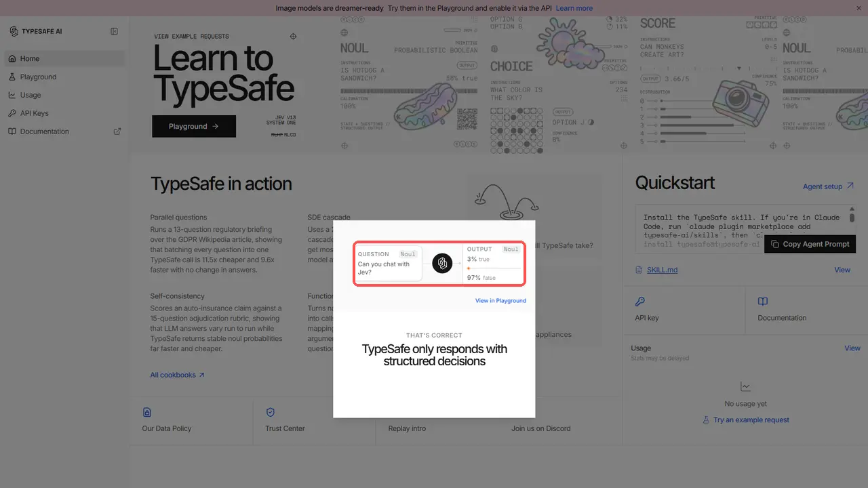Screen dimensions: 868x488
Task: Click View next to SKILL.md
Action: 842,270
